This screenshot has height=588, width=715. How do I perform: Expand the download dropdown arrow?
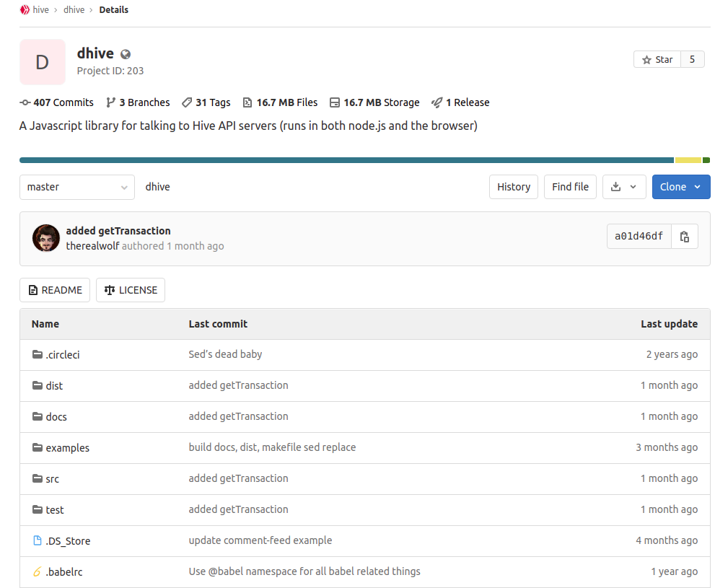pos(633,187)
